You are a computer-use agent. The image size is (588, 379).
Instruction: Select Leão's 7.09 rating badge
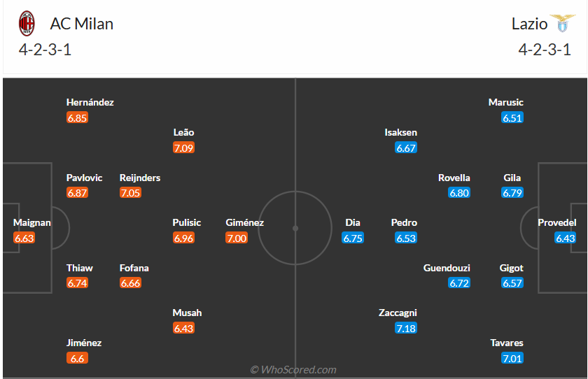[183, 148]
